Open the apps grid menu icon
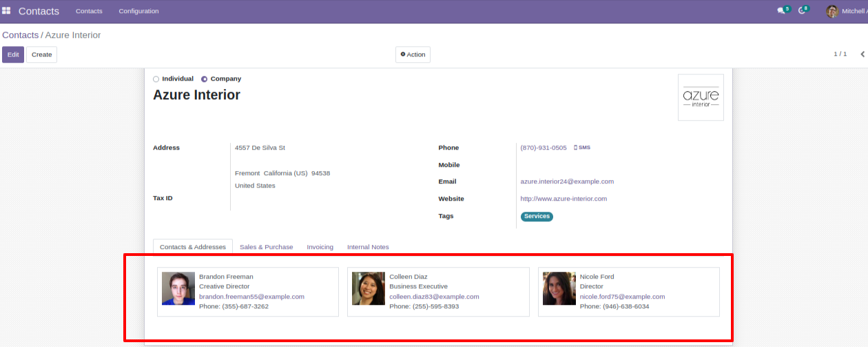Screen dimensions: 868x347 (6, 11)
